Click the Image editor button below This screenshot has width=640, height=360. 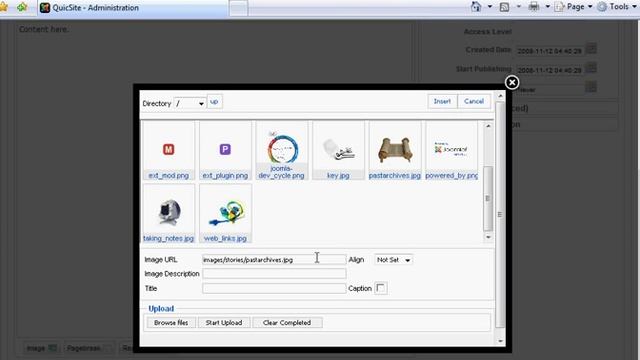pyautogui.click(x=41, y=348)
